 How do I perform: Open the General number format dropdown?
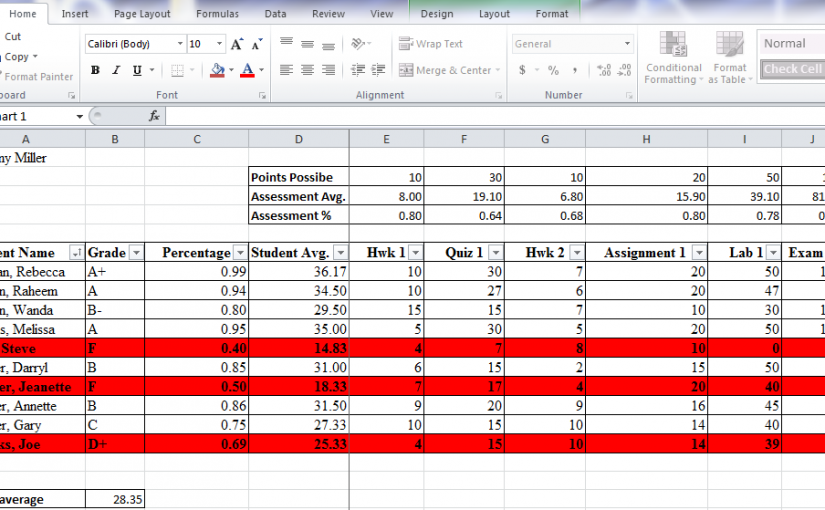point(627,44)
